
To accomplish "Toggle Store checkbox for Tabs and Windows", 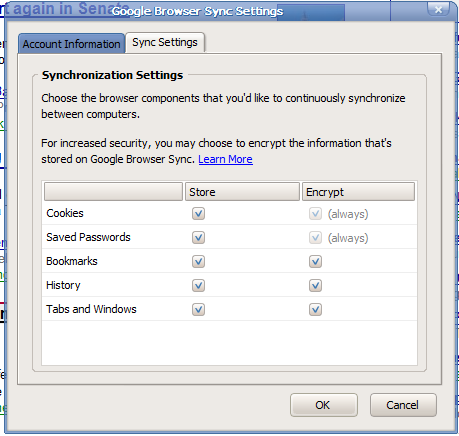I will [198, 310].
